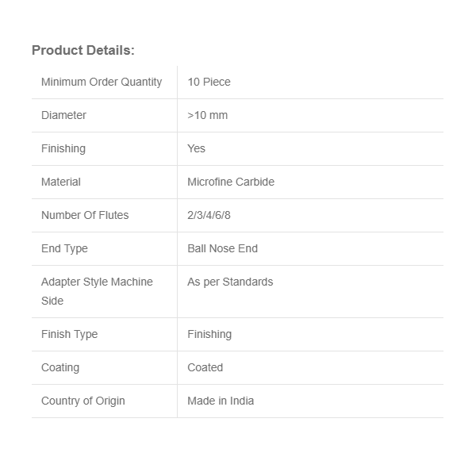Click the Finish Type label
The width and height of the screenshot is (476, 476).
[x=70, y=334]
